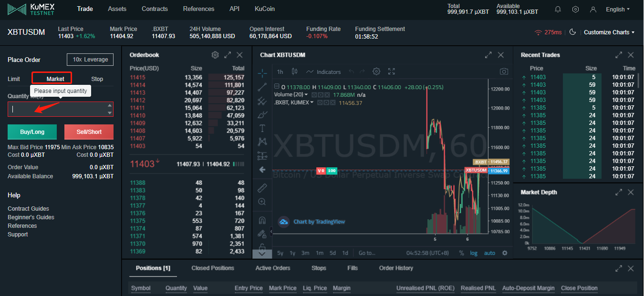Open the Assets menu
The height and width of the screenshot is (296, 644).
pyautogui.click(x=117, y=9)
